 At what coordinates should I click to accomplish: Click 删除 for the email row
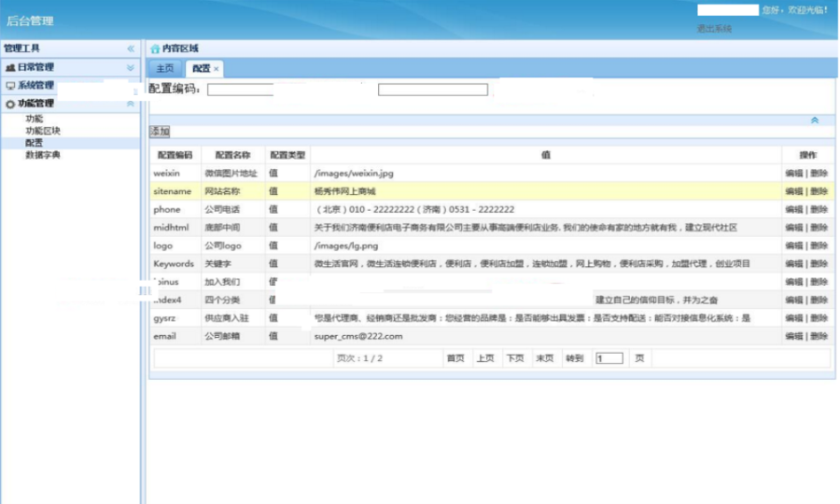click(819, 336)
